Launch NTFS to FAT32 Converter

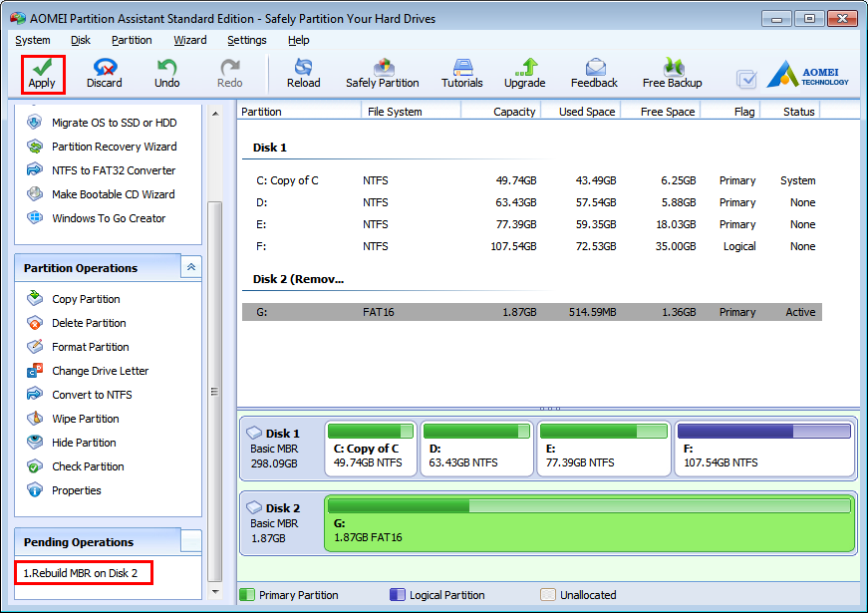[102, 170]
